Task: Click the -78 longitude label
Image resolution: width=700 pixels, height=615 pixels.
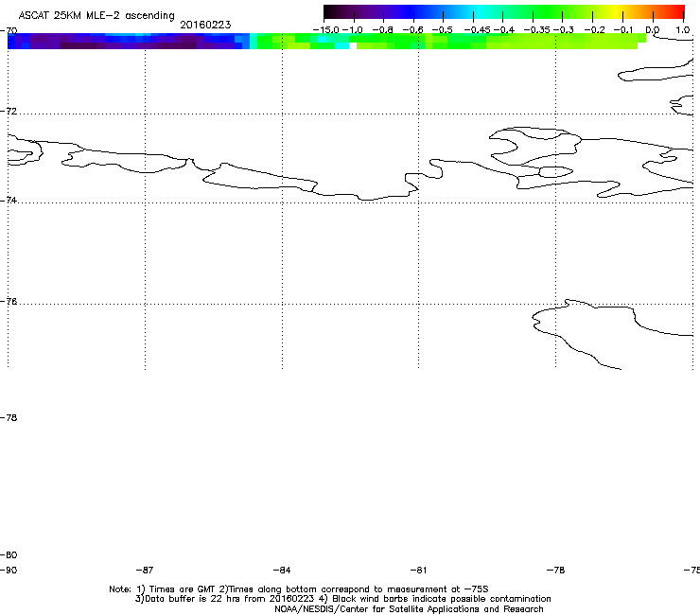Action: coord(555,570)
